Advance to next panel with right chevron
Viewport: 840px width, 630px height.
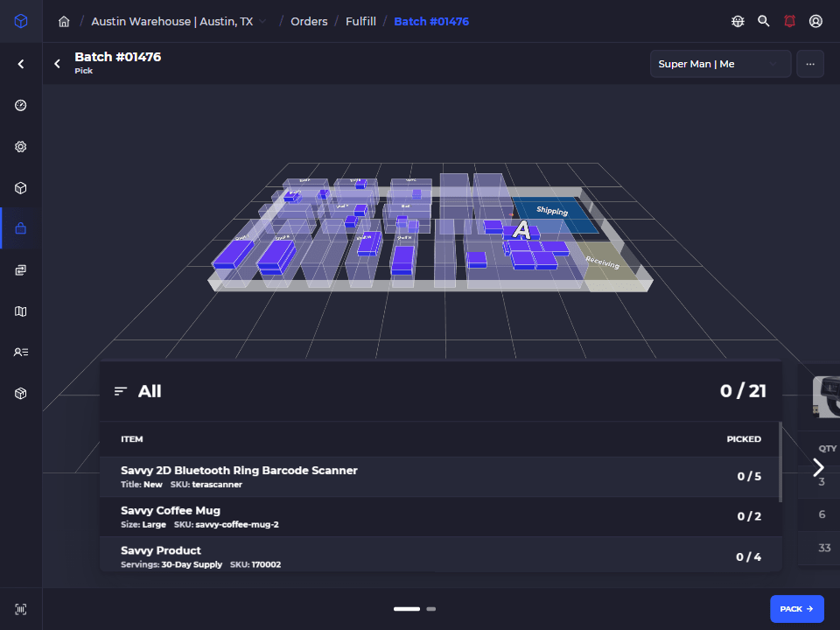point(818,467)
